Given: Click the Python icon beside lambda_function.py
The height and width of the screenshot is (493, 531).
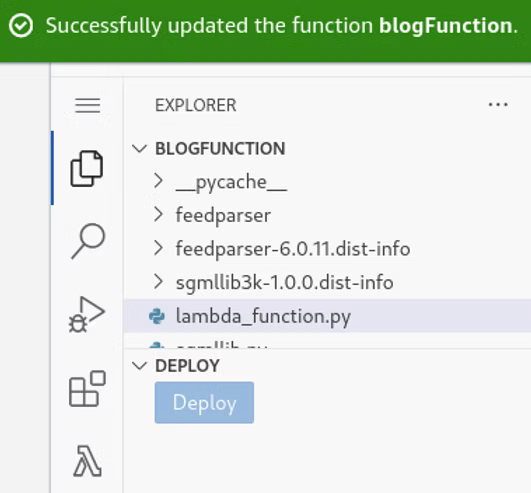Looking at the screenshot, I should click(157, 316).
